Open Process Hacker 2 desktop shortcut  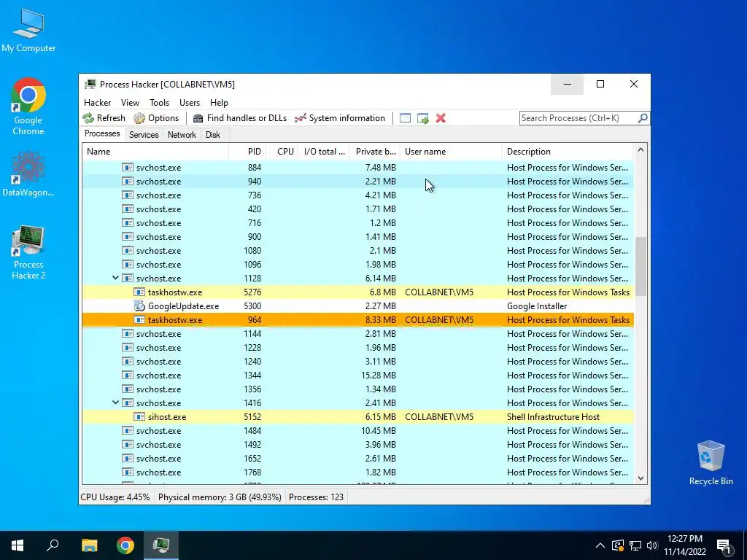tap(28, 253)
